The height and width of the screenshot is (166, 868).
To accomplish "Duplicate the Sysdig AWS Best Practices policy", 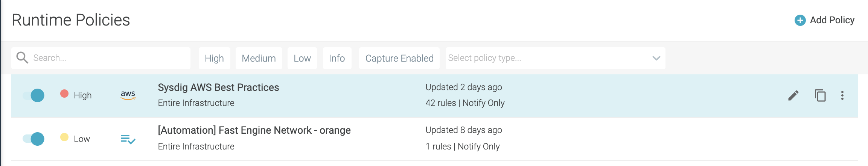I will [x=820, y=95].
